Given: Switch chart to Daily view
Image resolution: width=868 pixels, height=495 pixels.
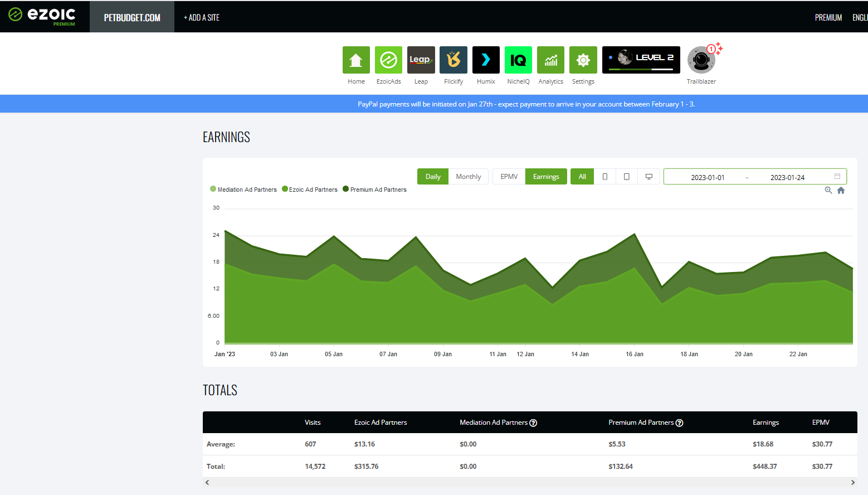Looking at the screenshot, I should [433, 177].
